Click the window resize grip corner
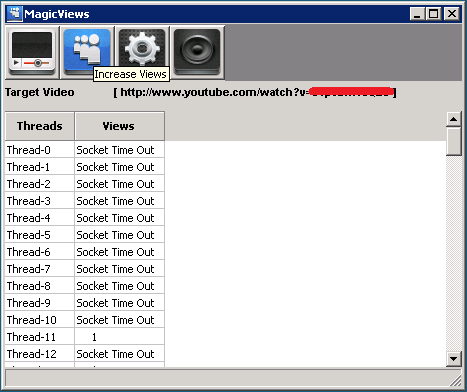 (x=455, y=380)
